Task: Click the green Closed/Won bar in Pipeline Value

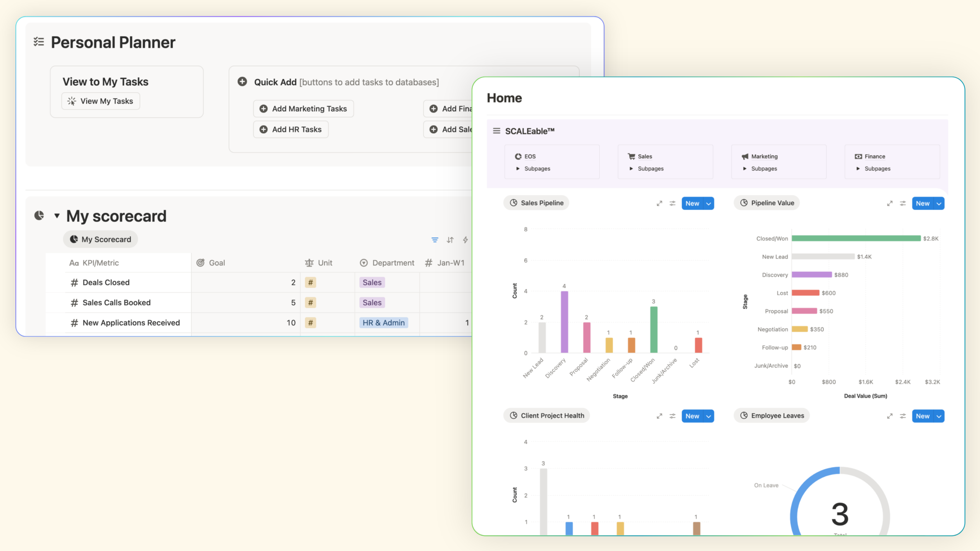Action: click(x=856, y=238)
